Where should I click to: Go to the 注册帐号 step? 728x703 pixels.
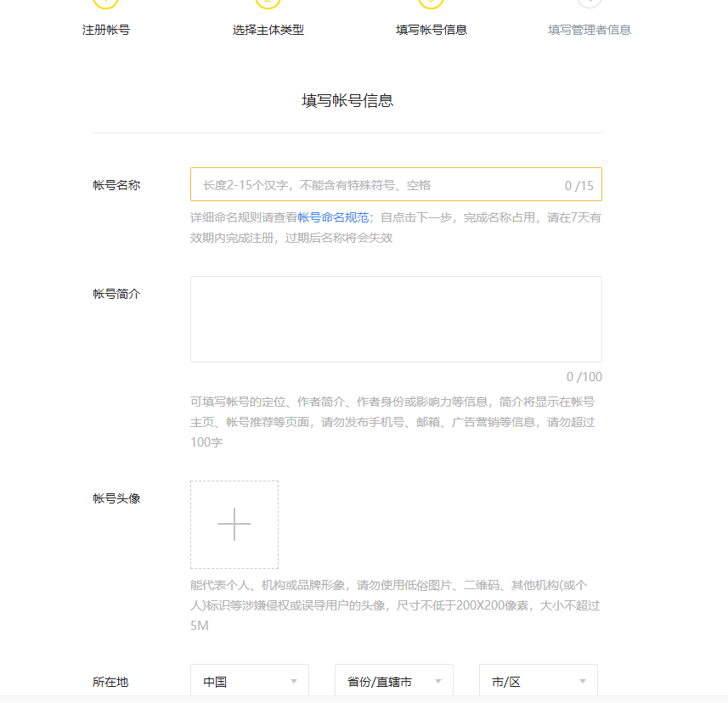106,31
